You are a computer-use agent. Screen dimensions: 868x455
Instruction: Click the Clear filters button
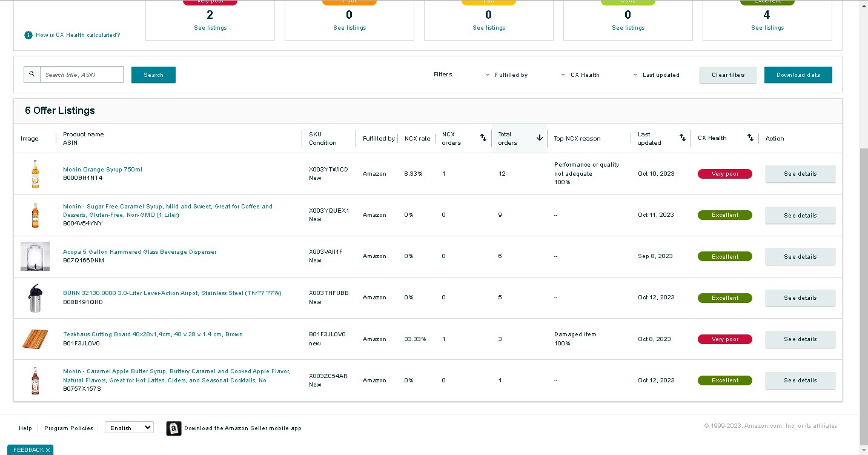pyautogui.click(x=728, y=75)
